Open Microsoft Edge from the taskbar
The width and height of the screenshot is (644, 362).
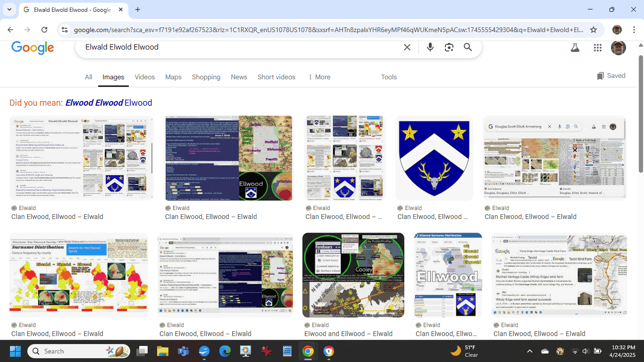[x=225, y=351]
